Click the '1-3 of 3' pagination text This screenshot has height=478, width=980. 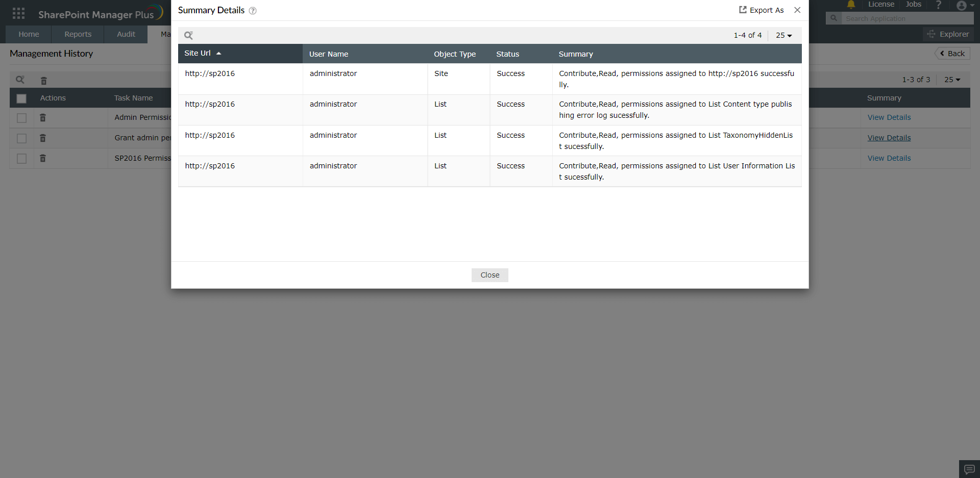point(916,80)
